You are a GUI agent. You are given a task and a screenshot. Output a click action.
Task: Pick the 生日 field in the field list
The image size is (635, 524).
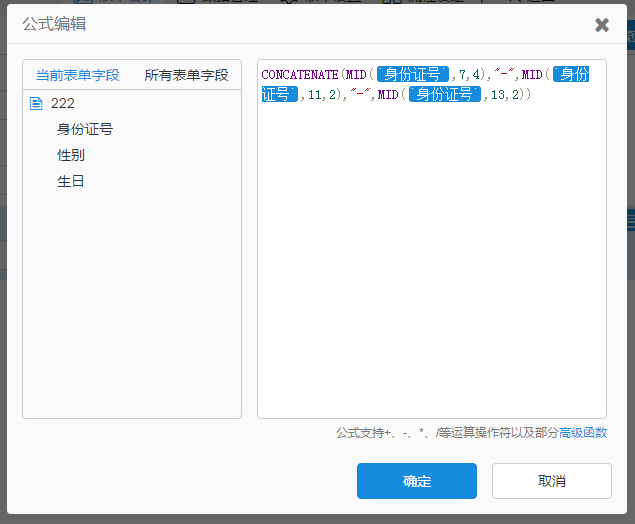click(x=71, y=181)
